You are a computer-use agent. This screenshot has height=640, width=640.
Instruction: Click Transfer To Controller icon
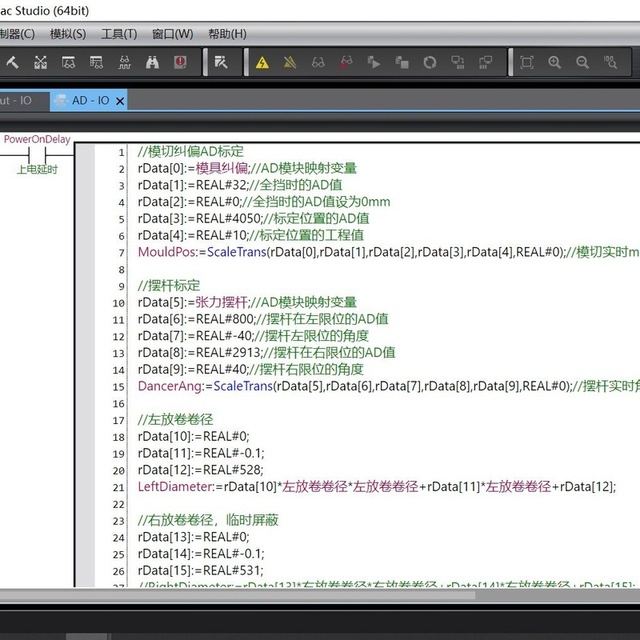coord(458,62)
